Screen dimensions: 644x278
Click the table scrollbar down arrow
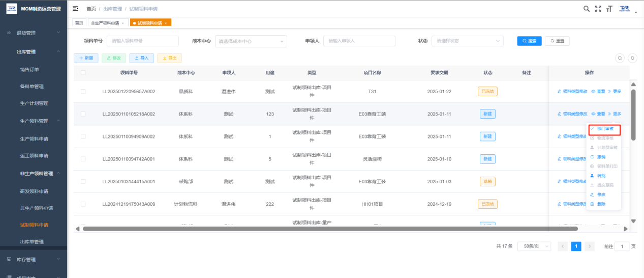(633, 221)
